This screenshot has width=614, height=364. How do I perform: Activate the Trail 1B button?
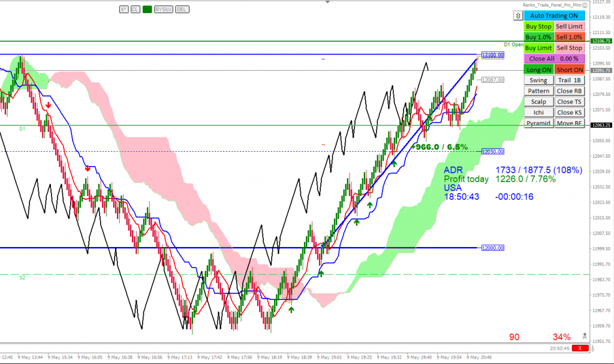click(569, 80)
